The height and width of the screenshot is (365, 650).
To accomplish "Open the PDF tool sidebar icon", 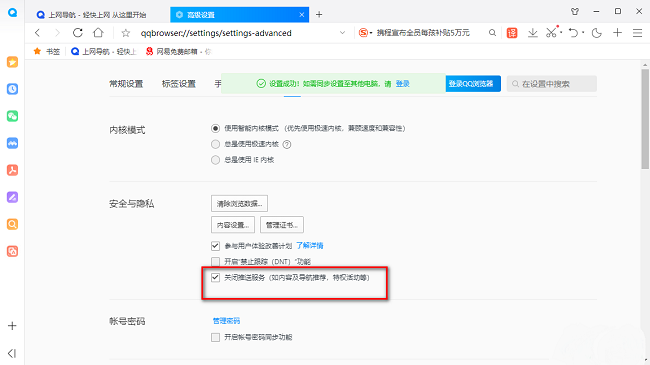I will click(x=12, y=170).
